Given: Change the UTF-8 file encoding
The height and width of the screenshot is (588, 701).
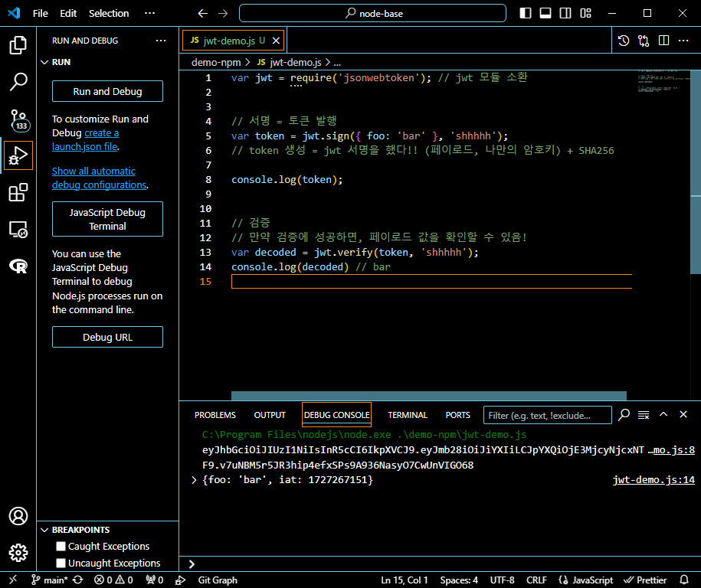Looking at the screenshot, I should 502,580.
